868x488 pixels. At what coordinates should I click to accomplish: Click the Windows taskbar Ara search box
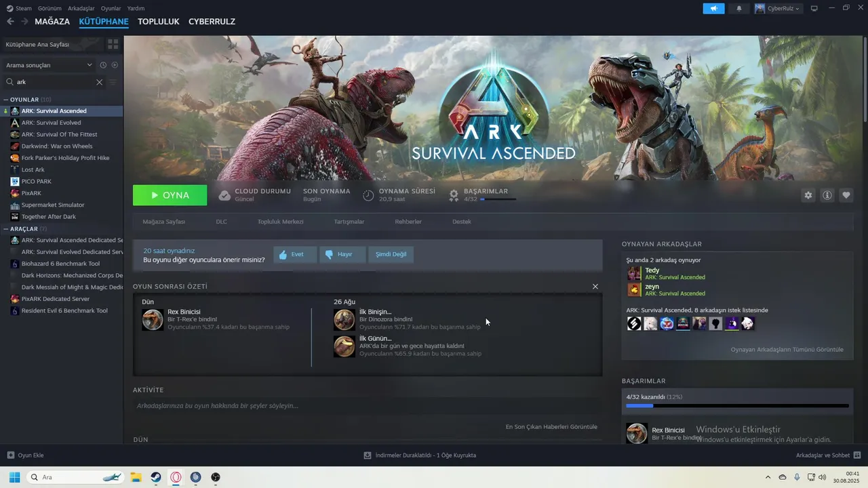(x=76, y=477)
